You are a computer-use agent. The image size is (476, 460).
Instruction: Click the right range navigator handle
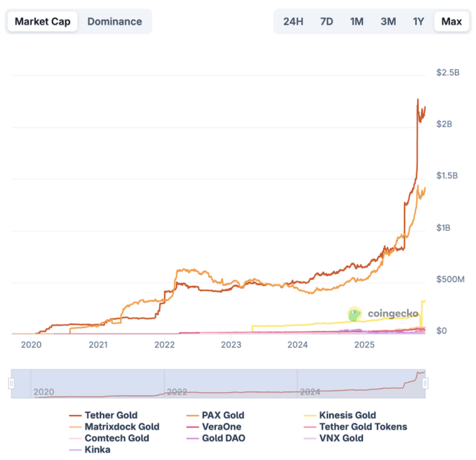(x=425, y=383)
